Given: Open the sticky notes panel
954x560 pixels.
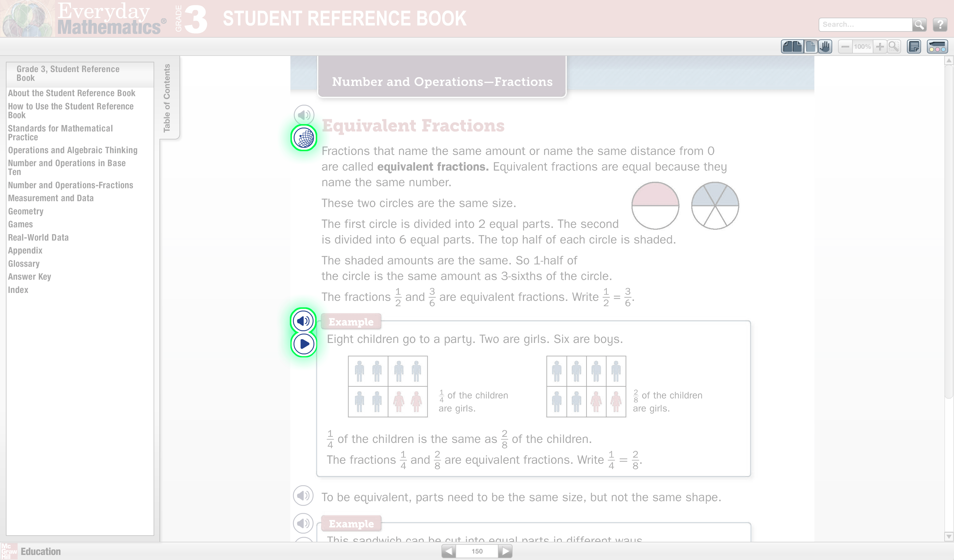Looking at the screenshot, I should (914, 46).
